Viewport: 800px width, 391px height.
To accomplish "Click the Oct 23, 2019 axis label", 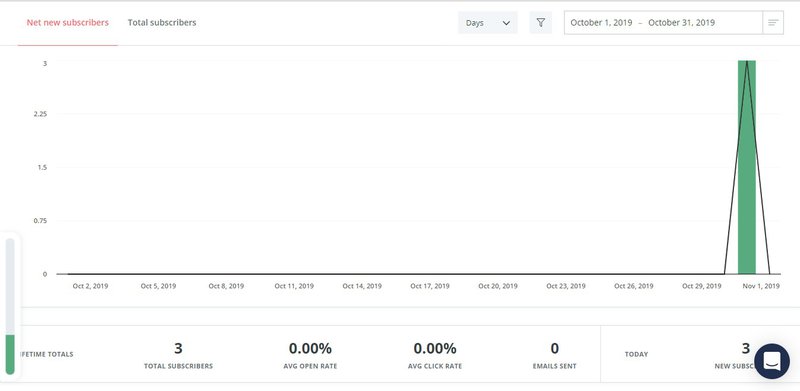I will coord(566,286).
